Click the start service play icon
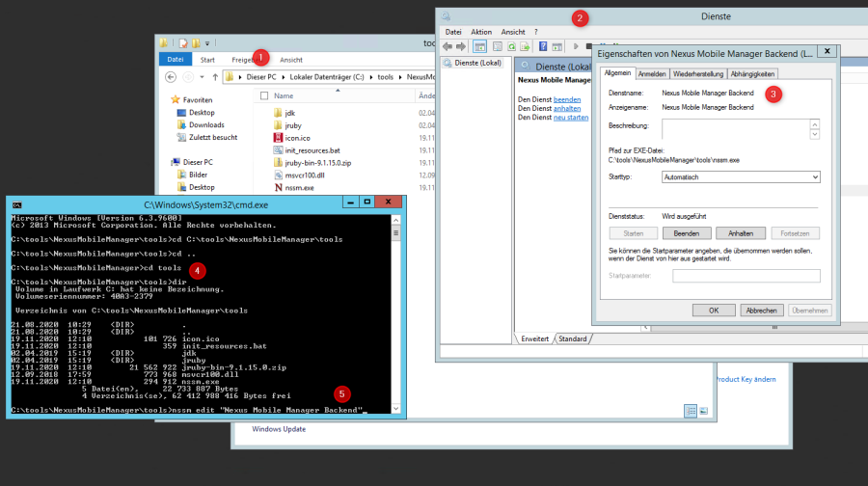Image resolution: width=868 pixels, height=486 pixels. tap(577, 46)
